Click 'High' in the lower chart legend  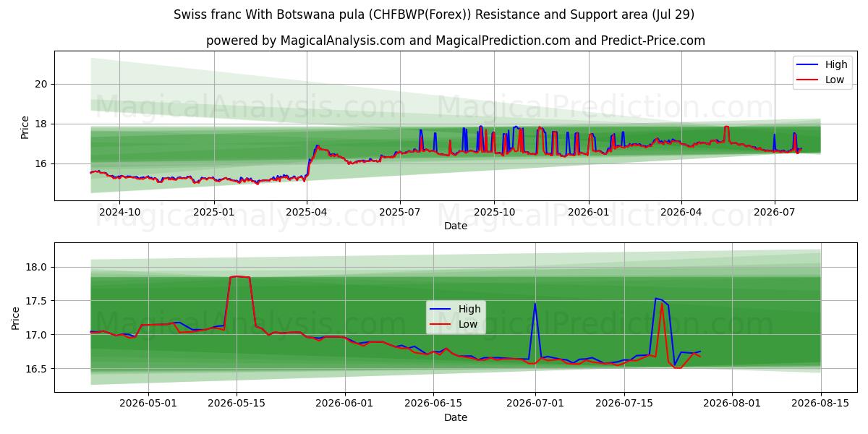point(469,309)
